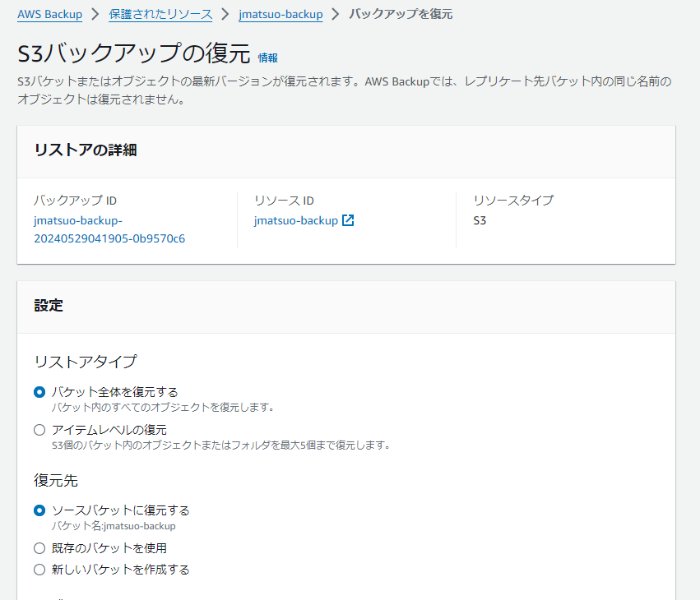Click the バケット内のすべてのオブジェクトを復元します description
Image resolution: width=700 pixels, height=600 pixels.
tap(163, 408)
